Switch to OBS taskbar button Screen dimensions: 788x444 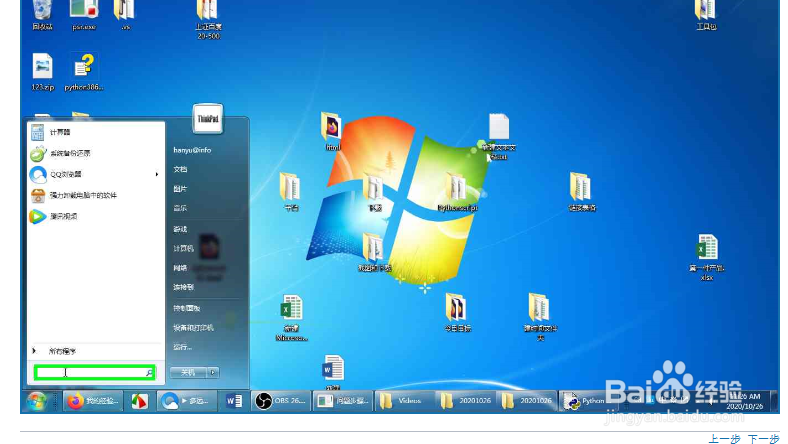click(280, 401)
